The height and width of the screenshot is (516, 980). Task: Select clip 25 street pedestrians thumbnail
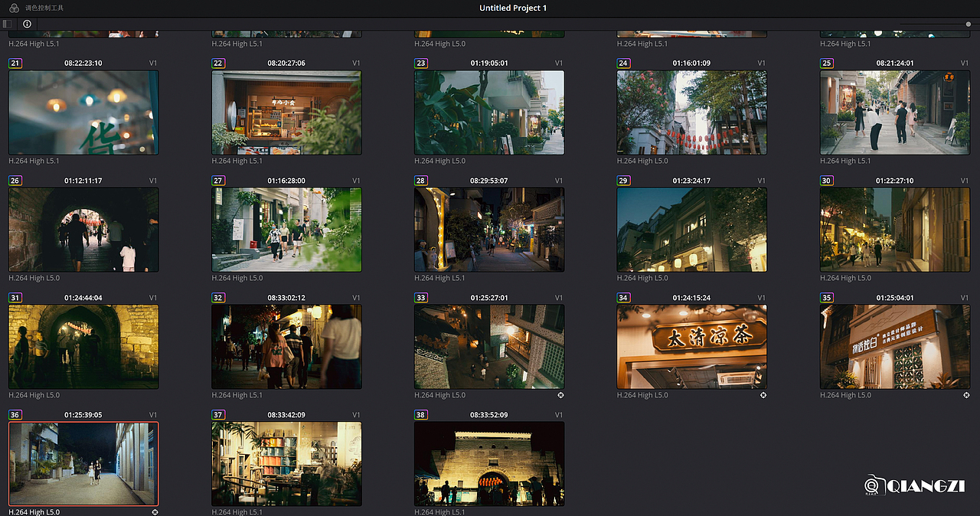pyautogui.click(x=895, y=113)
